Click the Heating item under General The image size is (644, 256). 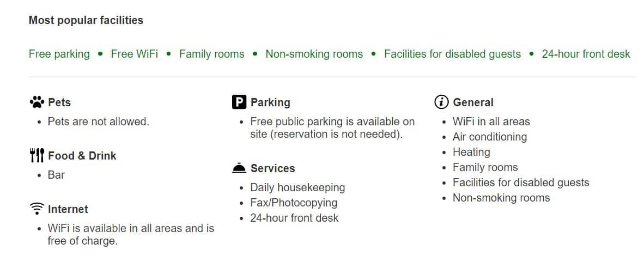471,152
